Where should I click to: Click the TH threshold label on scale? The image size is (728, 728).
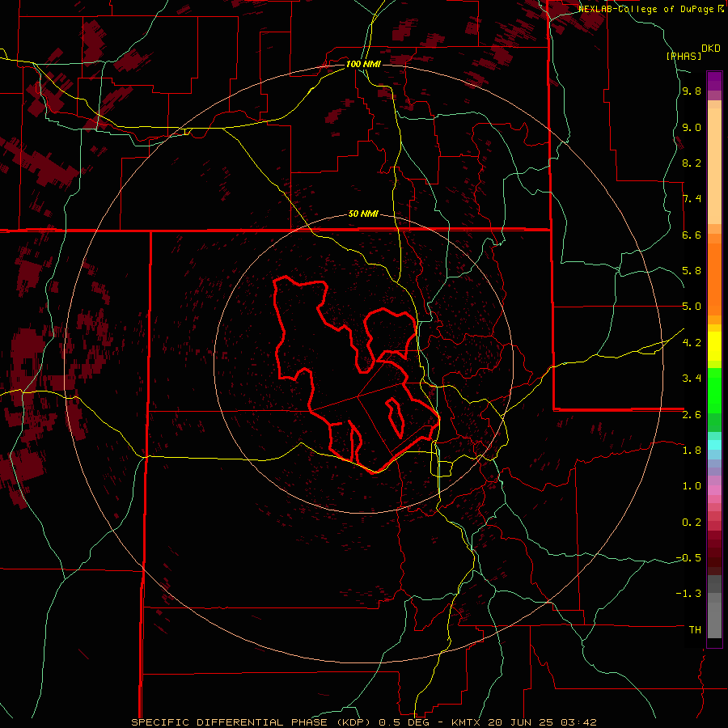tap(695, 630)
